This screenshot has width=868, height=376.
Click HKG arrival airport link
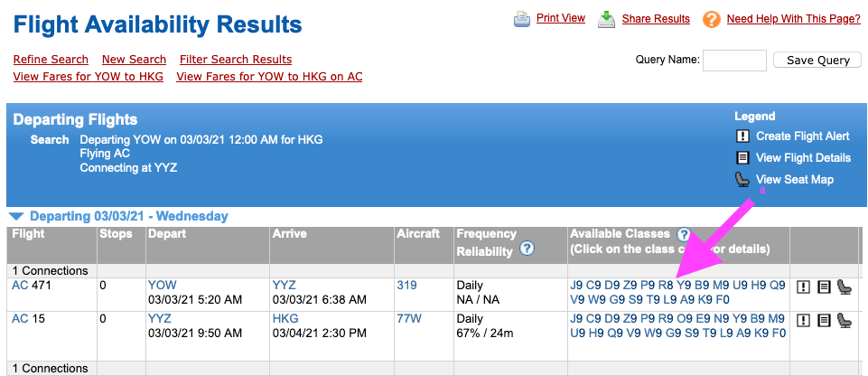pos(285,319)
